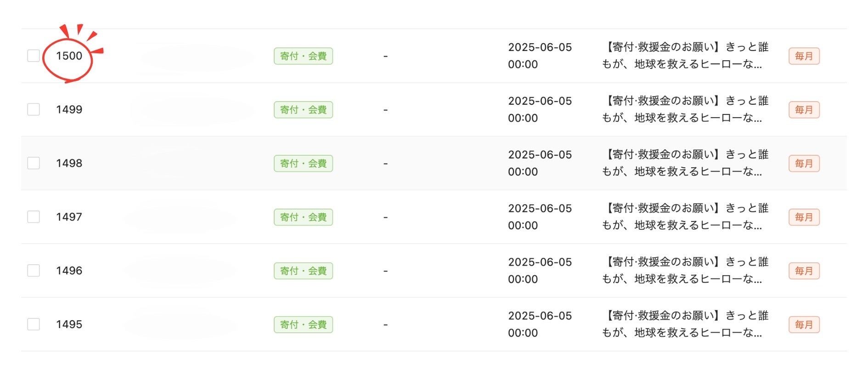The height and width of the screenshot is (380, 868).
Task: Click the 寄付・会費 label in row 1496
Action: 303,271
